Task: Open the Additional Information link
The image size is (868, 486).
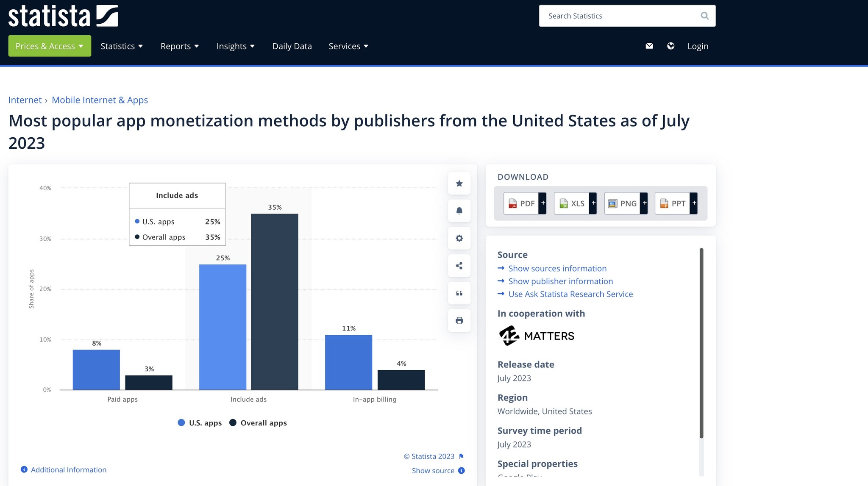Action: (68, 469)
